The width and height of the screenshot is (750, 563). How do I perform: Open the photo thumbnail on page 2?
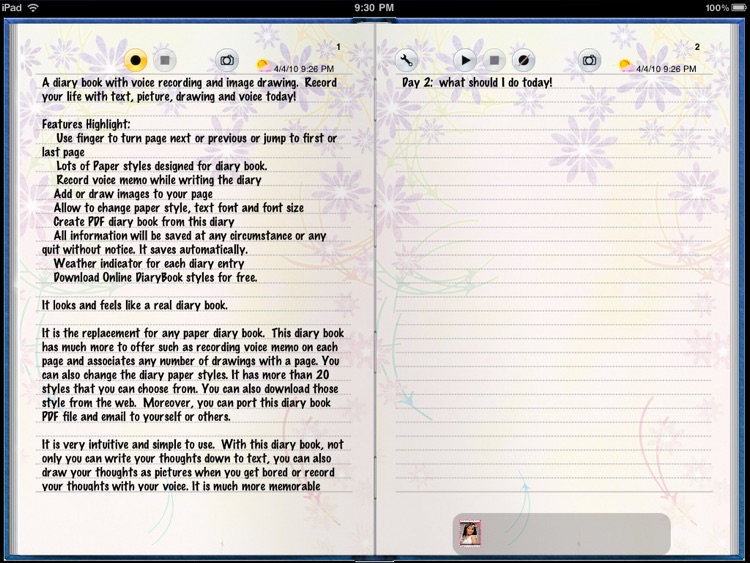470,533
